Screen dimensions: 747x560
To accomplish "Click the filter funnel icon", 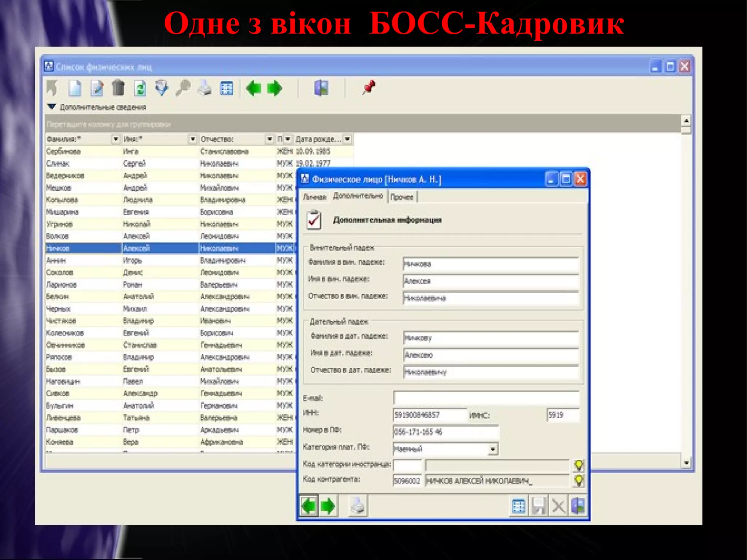I will (162, 88).
